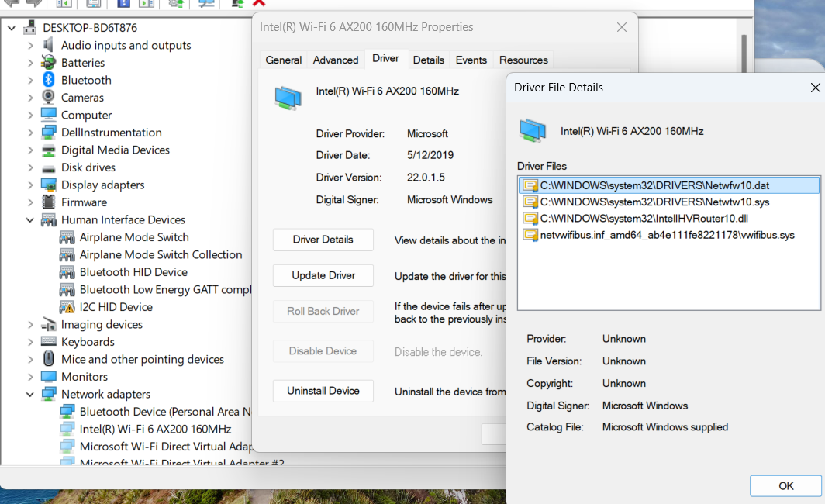825x504 pixels.
Task: Select Airplane Mode Switch Collection item
Action: pos(161,254)
